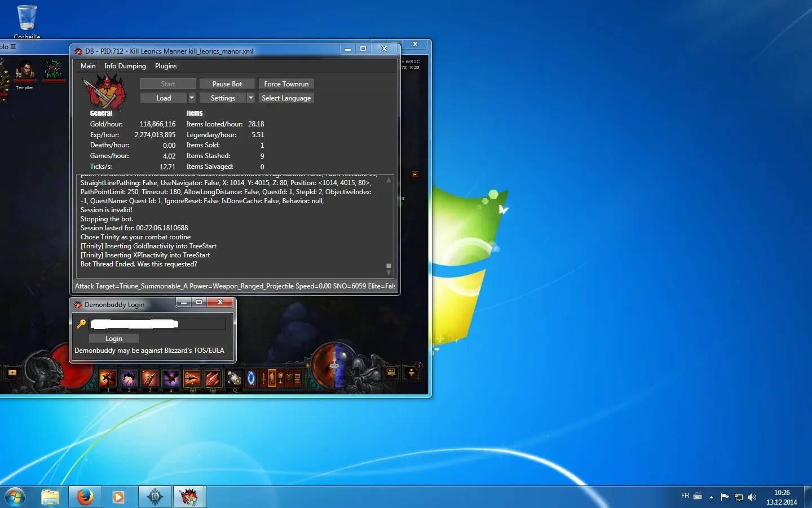Switch to Demonbuddy in the taskbar
This screenshot has height=508, width=812.
(x=189, y=497)
